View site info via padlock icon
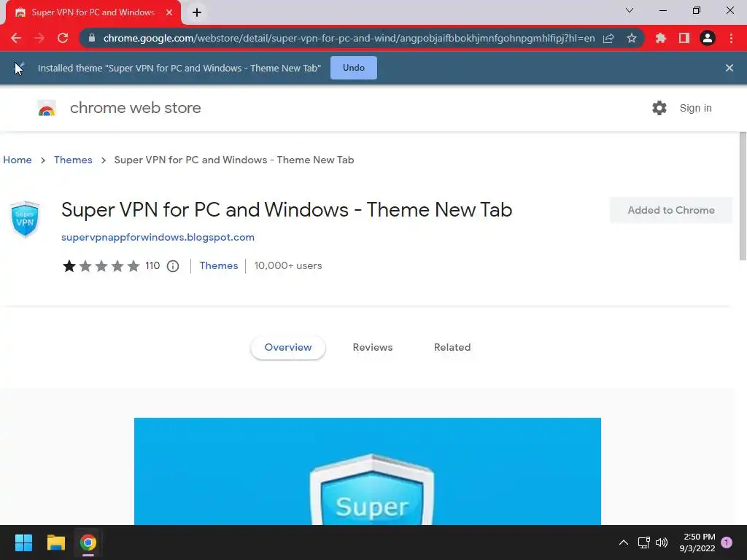This screenshot has width=747, height=560. (92, 38)
